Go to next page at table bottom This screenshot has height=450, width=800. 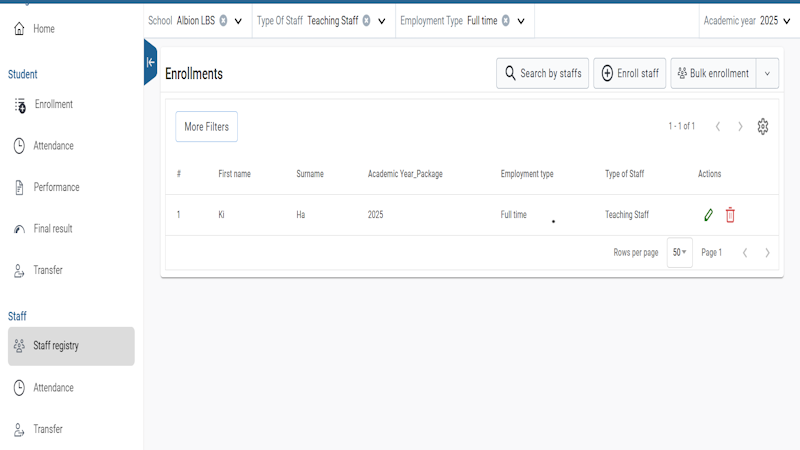pyautogui.click(x=767, y=253)
